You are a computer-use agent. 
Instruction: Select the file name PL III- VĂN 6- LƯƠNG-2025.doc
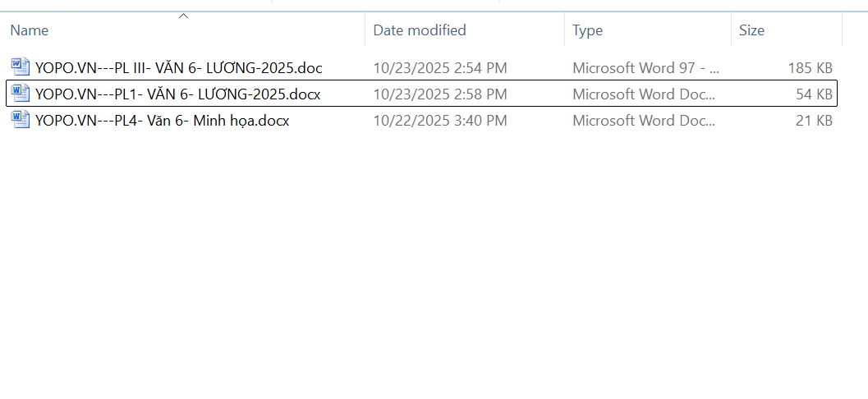point(179,67)
